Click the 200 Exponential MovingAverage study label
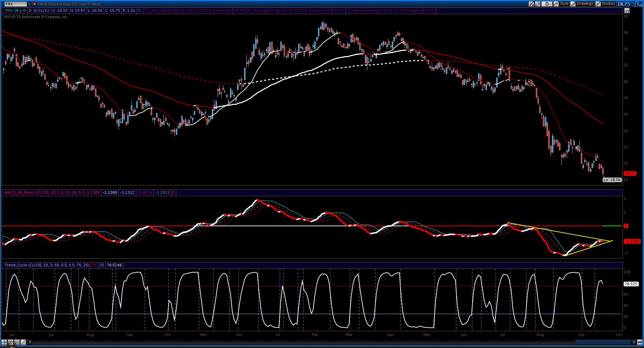Screen dimensions: 644x348 coord(188,10)
